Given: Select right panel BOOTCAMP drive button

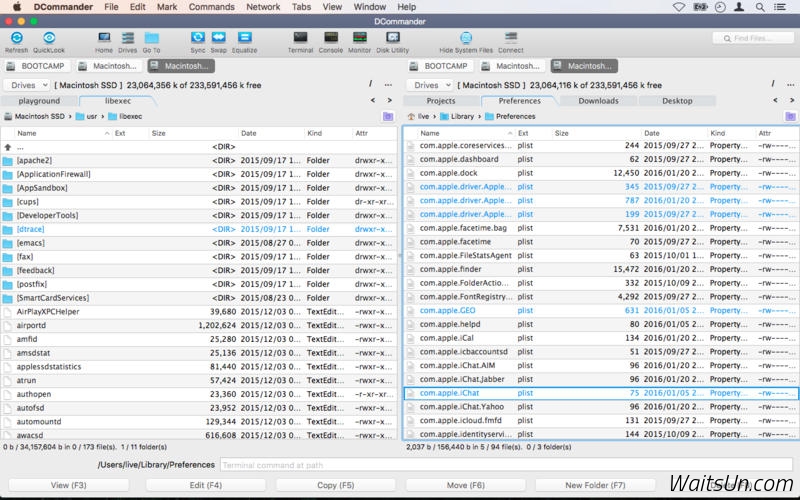Looking at the screenshot, I should click(x=440, y=66).
